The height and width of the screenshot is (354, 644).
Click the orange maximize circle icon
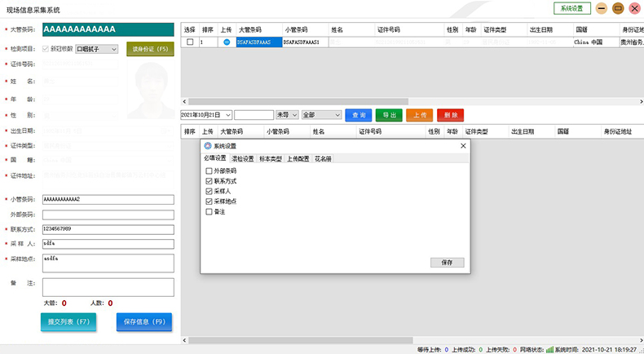pos(618,8)
